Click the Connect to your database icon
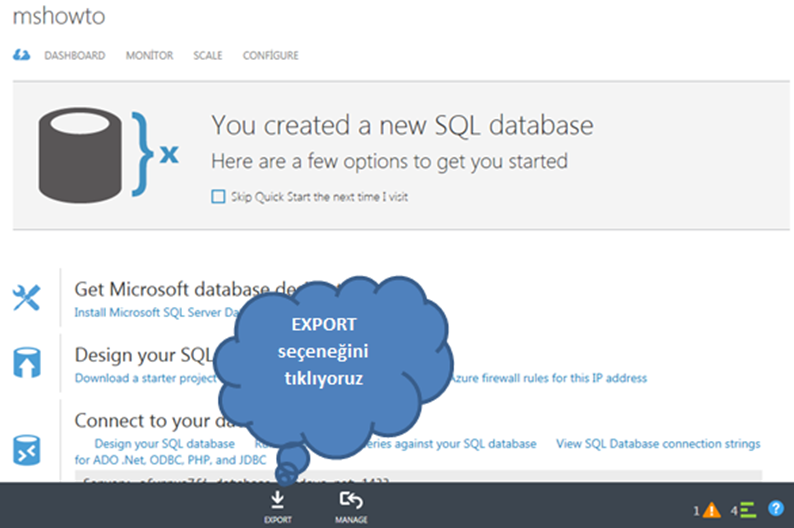 pyautogui.click(x=27, y=450)
